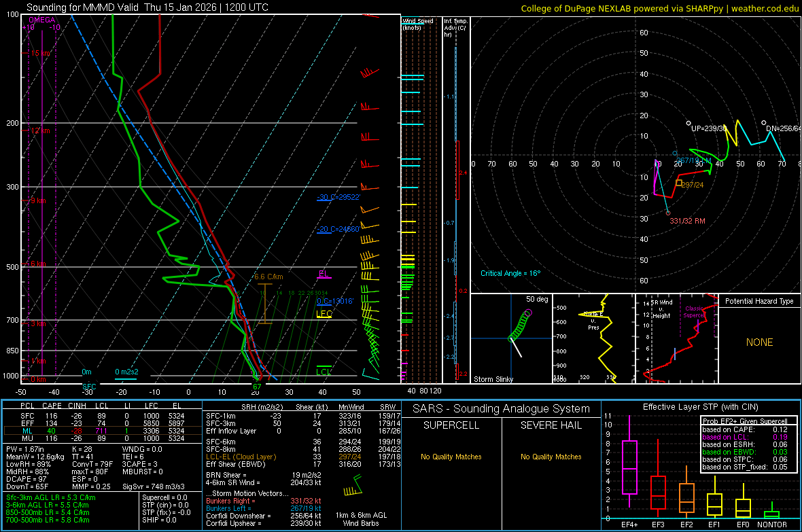This screenshot has height=532, width=802.
Task: Click the UP=239/30 Corfidi marker circle
Action: (x=688, y=123)
